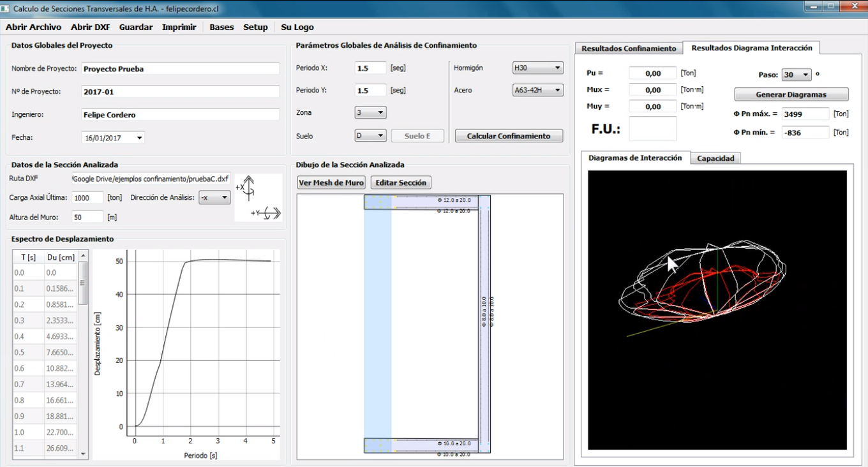Expand the Zona dropdown
Viewport: 868px width, 467px height.
[x=370, y=113]
